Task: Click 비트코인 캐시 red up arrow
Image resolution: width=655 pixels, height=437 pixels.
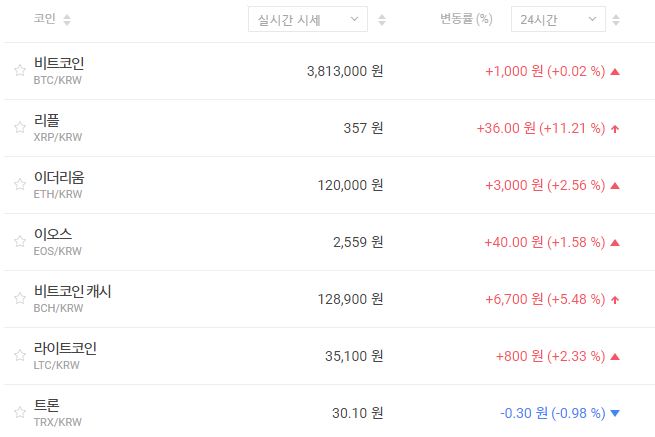Action: pyautogui.click(x=615, y=299)
